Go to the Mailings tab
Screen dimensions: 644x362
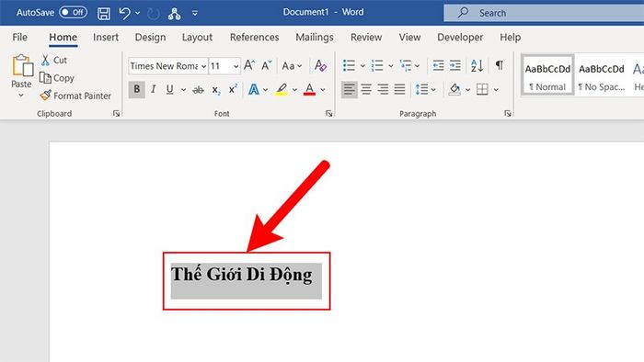point(315,38)
